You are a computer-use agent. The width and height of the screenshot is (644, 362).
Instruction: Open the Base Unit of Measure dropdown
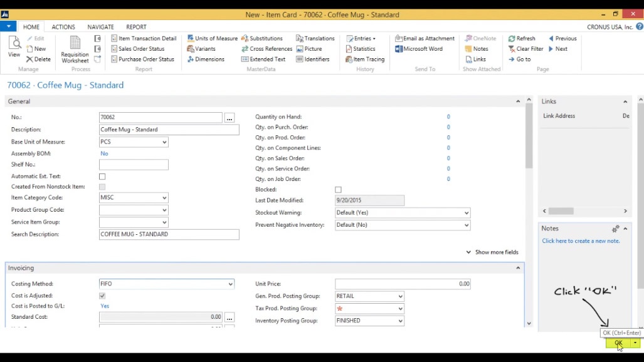[x=164, y=142]
